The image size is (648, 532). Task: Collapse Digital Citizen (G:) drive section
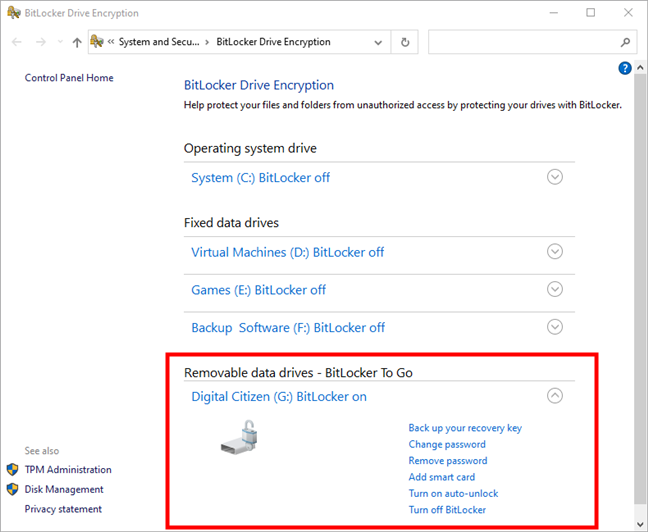(x=555, y=396)
